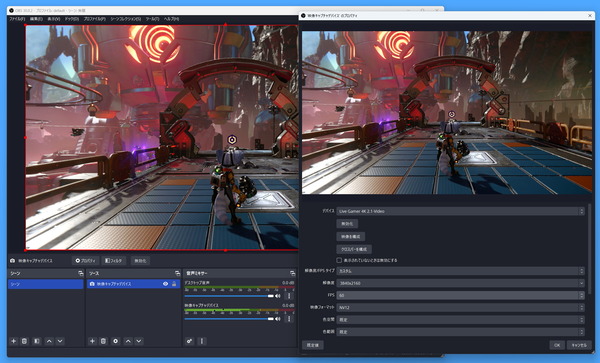This screenshot has height=363, width=600.
Task: Open FPS dropdown showing 60
Action: [x=460, y=296]
